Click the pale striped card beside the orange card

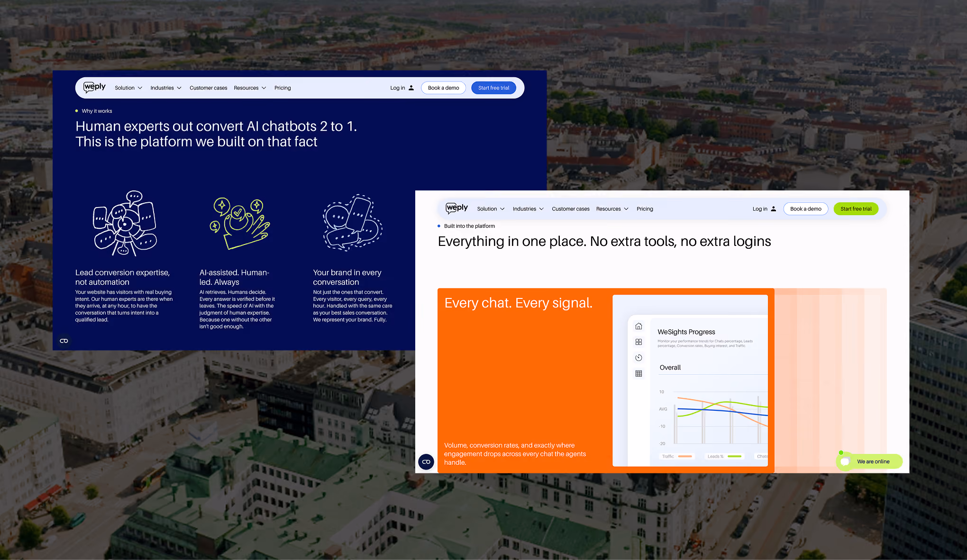[x=830, y=380]
